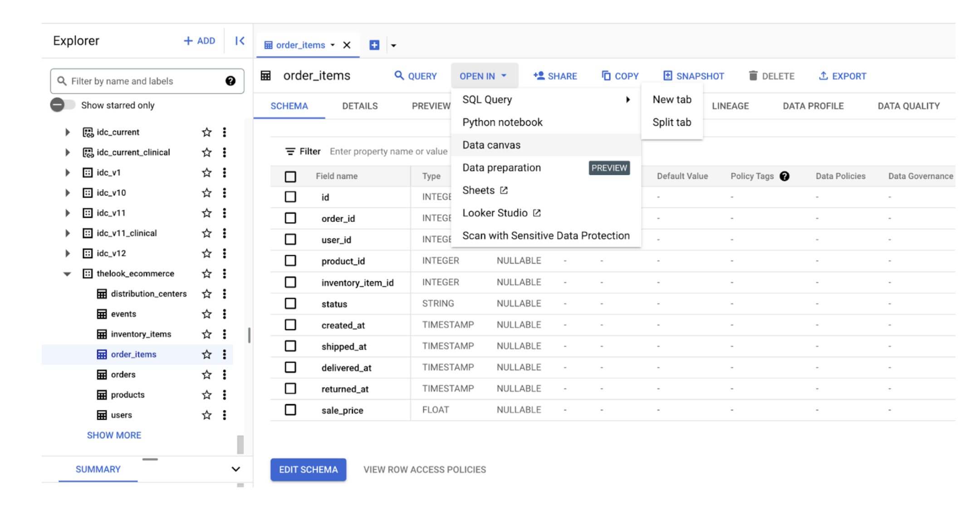The image size is (980, 519).
Task: Click Show More link in Explorer
Action: tap(114, 435)
